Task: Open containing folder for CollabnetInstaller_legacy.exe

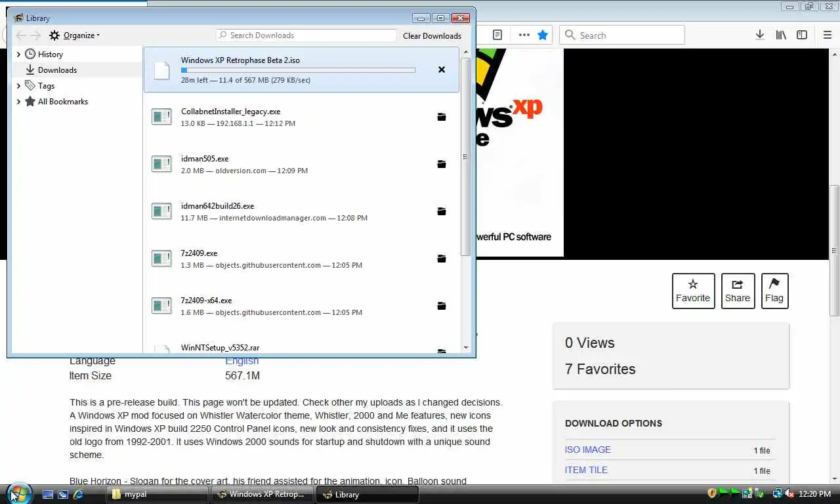Action: click(x=442, y=117)
